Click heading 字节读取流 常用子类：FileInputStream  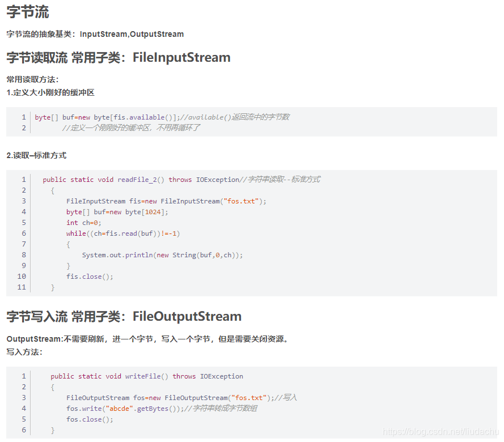coord(118,57)
